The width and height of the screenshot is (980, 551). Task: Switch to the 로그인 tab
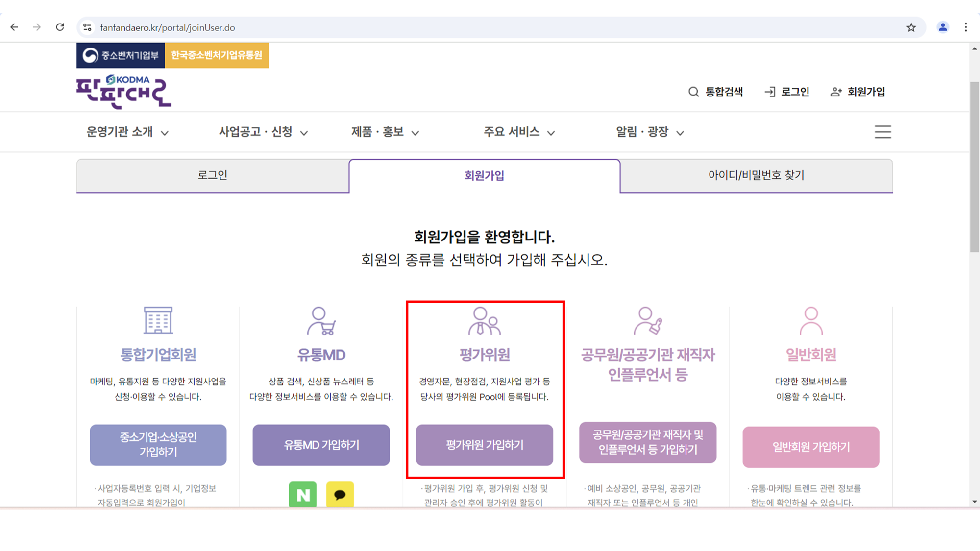(213, 175)
